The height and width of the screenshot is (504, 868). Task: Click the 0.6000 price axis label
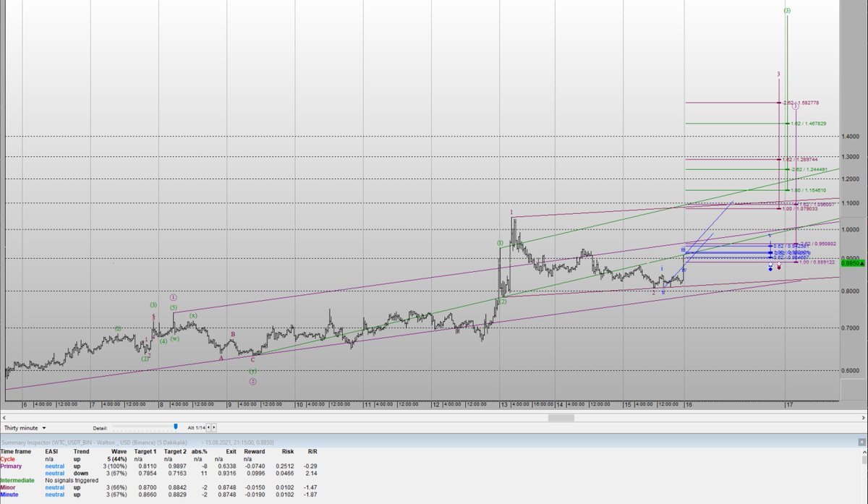[x=850, y=371]
